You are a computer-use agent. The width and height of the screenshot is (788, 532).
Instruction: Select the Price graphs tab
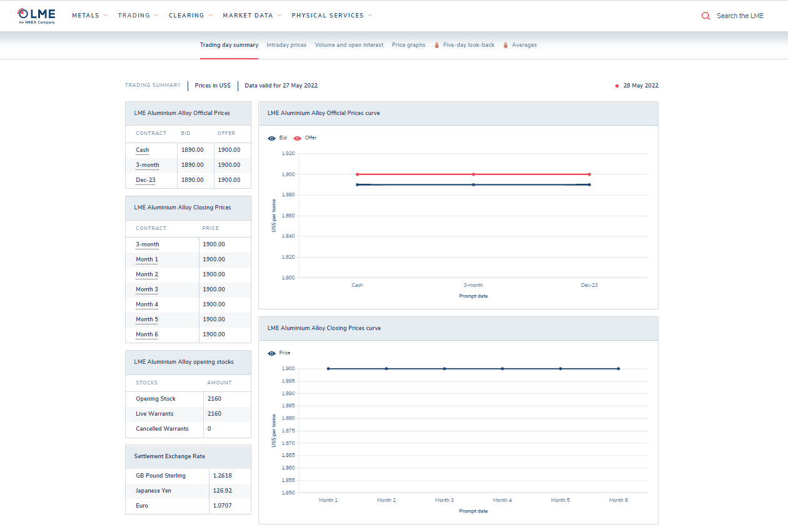click(408, 45)
